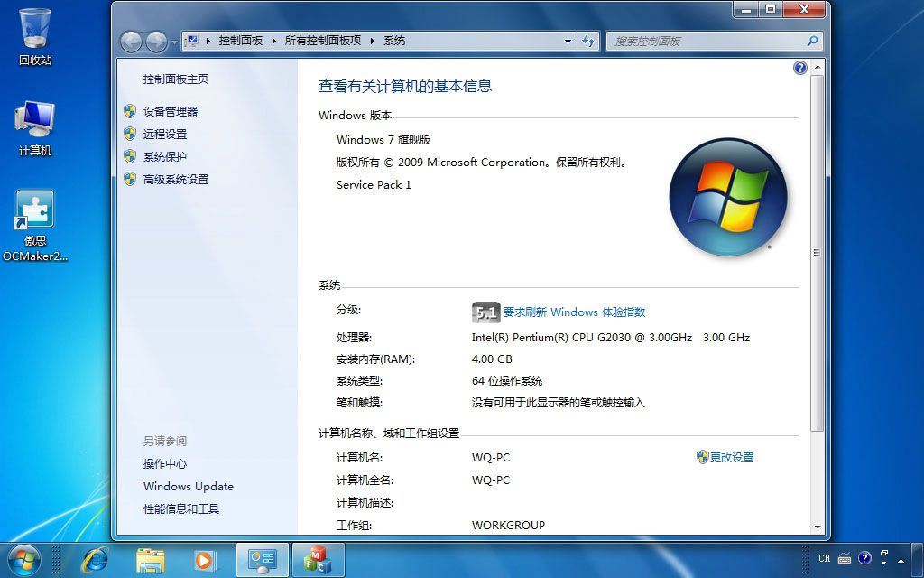924x578 pixels.
Task: Open 操作中心 link
Action: 165,463
